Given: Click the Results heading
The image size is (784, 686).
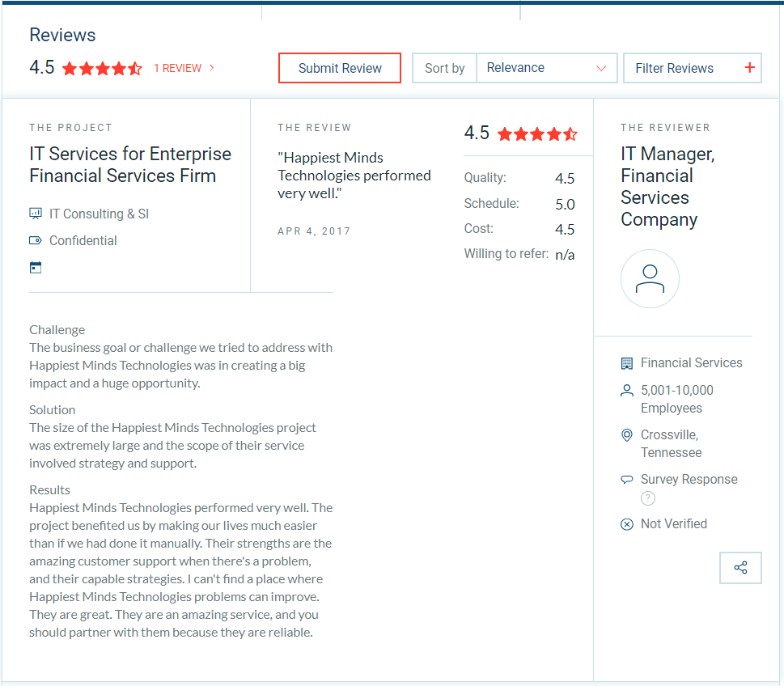Looking at the screenshot, I should (x=49, y=490).
